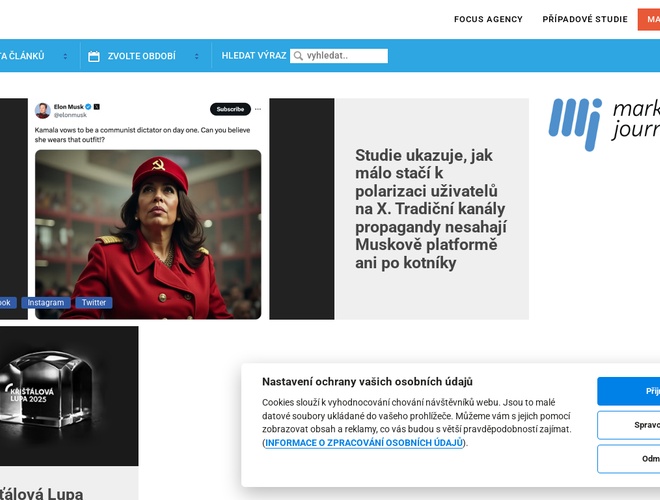Select the Instagram tag
Screen dimensions: 660x500
46,303
